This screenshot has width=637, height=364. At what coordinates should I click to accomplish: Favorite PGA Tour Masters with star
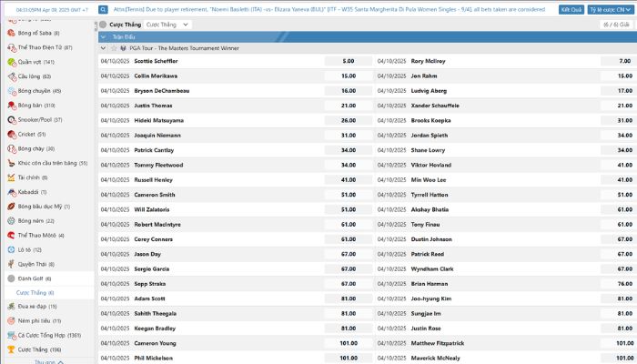coord(114,48)
